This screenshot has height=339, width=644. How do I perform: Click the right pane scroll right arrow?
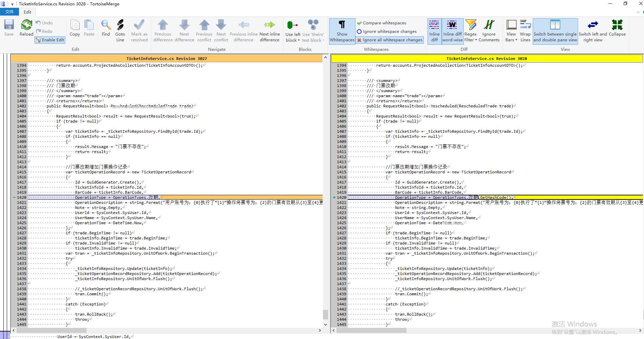pos(640,330)
